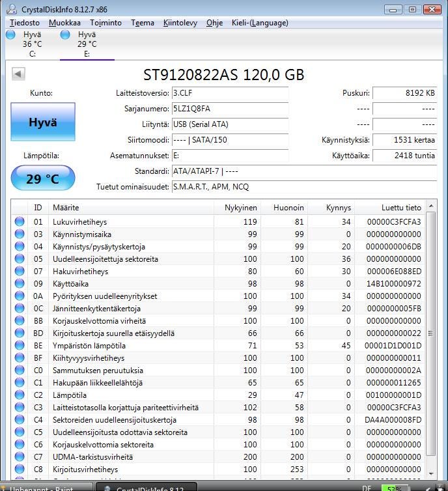Click the previous disk arrow button
This screenshot has width=448, height=491.
point(18,74)
